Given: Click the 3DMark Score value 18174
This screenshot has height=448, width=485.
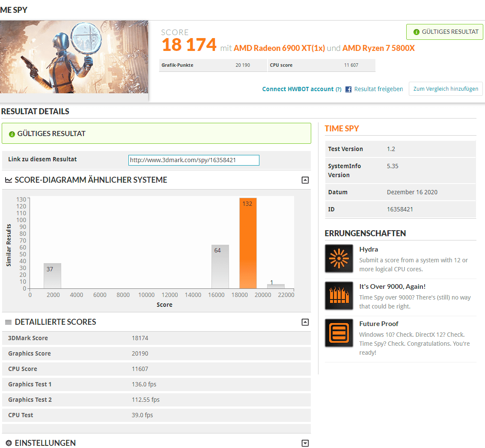Looking at the screenshot, I should [x=140, y=338].
